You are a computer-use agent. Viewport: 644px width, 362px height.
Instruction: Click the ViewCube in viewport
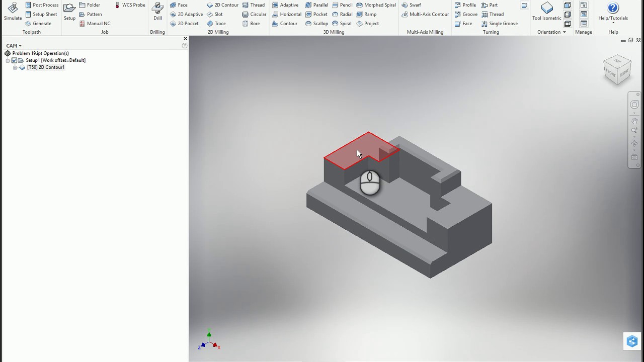617,69
